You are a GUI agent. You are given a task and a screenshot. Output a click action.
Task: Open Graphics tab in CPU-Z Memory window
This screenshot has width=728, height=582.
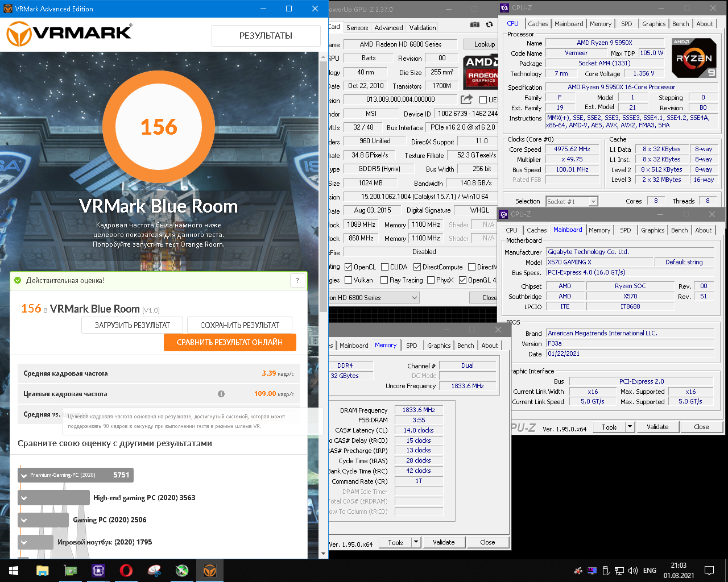pos(439,346)
